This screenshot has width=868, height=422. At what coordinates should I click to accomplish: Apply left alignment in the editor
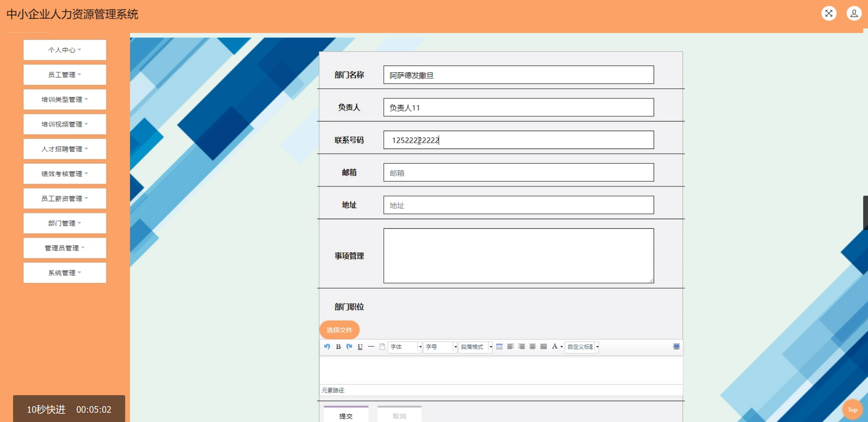[x=510, y=346]
